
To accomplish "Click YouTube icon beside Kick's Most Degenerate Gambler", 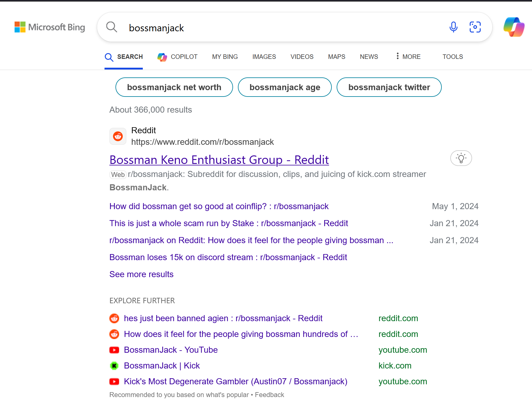I will pyautogui.click(x=114, y=382).
